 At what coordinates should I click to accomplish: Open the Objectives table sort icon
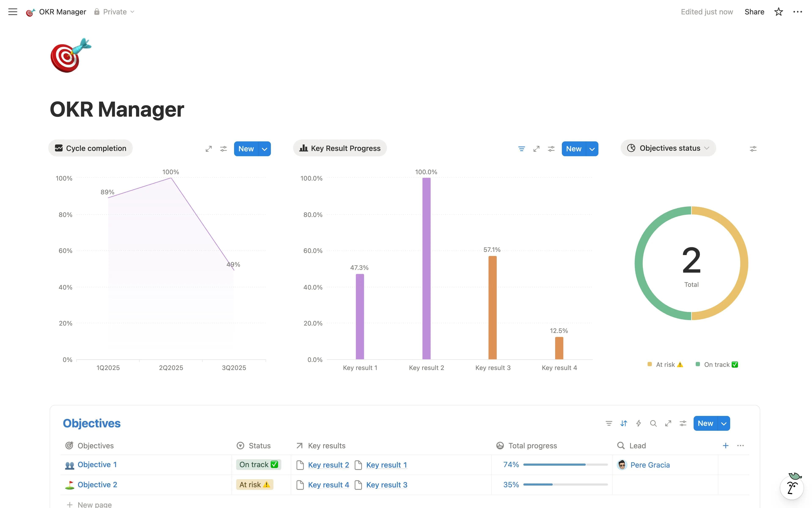(624, 423)
